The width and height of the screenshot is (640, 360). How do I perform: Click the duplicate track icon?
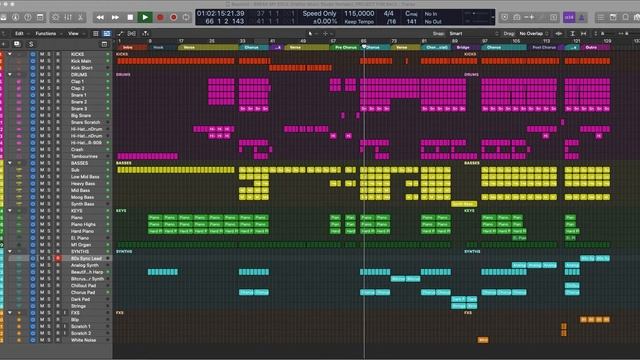pyautogui.click(x=17, y=44)
